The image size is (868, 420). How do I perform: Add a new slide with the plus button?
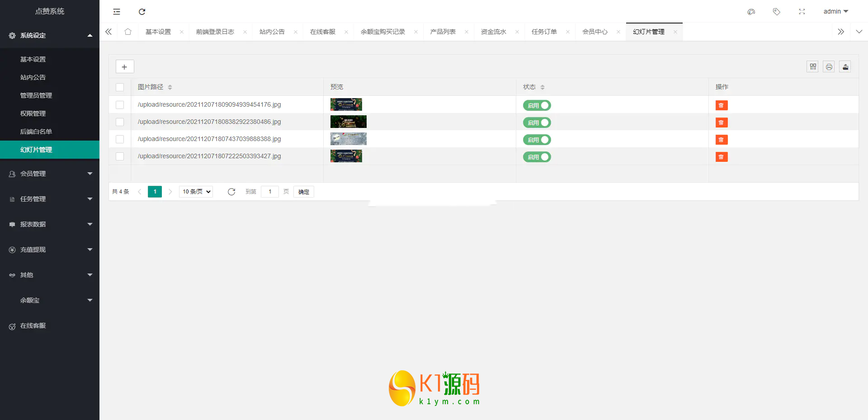[x=125, y=67]
